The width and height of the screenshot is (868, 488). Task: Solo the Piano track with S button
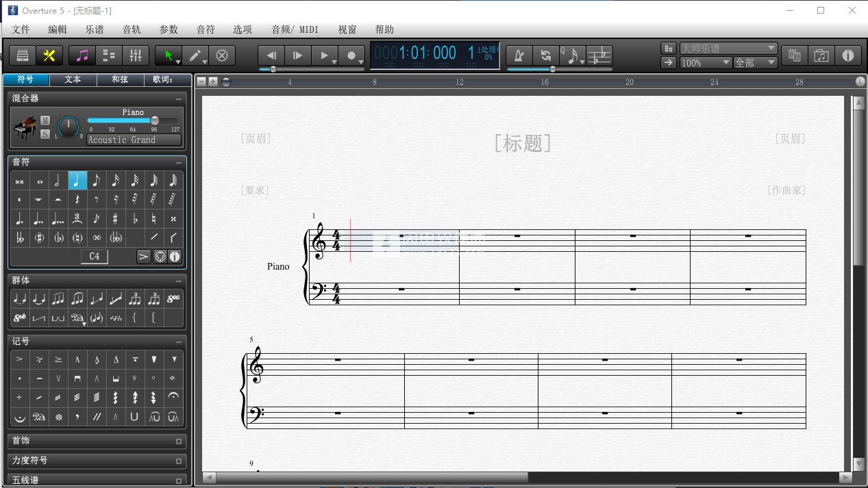pyautogui.click(x=45, y=133)
